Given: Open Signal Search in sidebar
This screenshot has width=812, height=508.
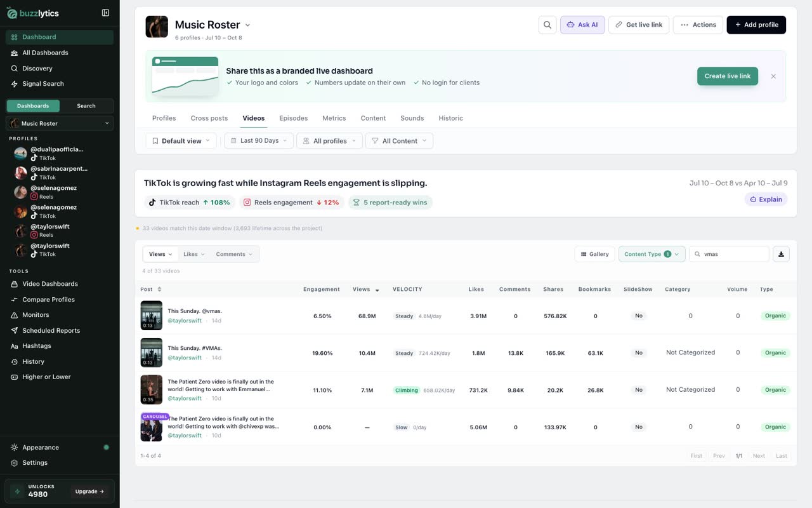Looking at the screenshot, I should (x=60, y=84).
